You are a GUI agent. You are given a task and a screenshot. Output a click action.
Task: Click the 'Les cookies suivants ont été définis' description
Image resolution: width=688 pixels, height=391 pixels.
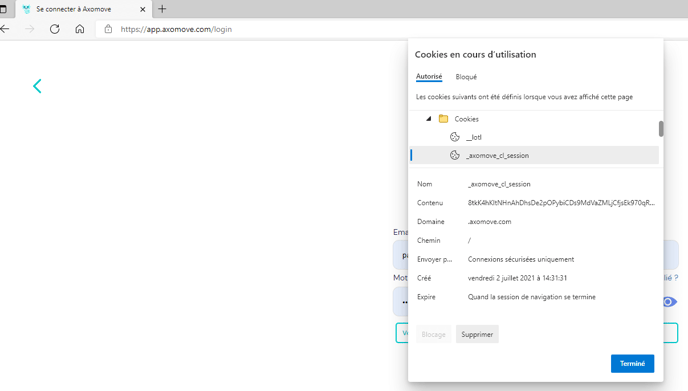pyautogui.click(x=524, y=97)
